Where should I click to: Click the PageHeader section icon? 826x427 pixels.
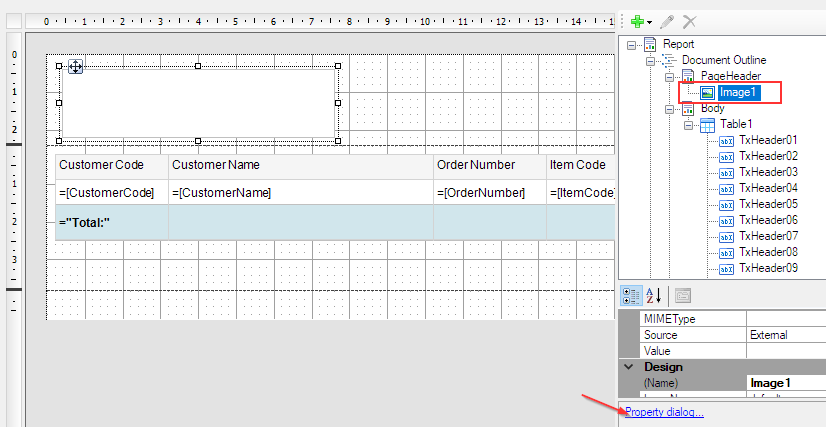click(x=689, y=76)
